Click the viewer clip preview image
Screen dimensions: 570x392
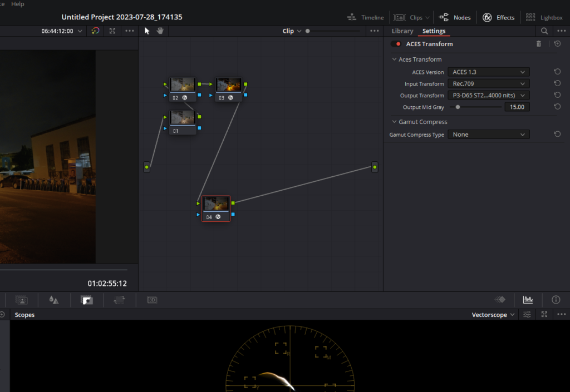coord(48,157)
